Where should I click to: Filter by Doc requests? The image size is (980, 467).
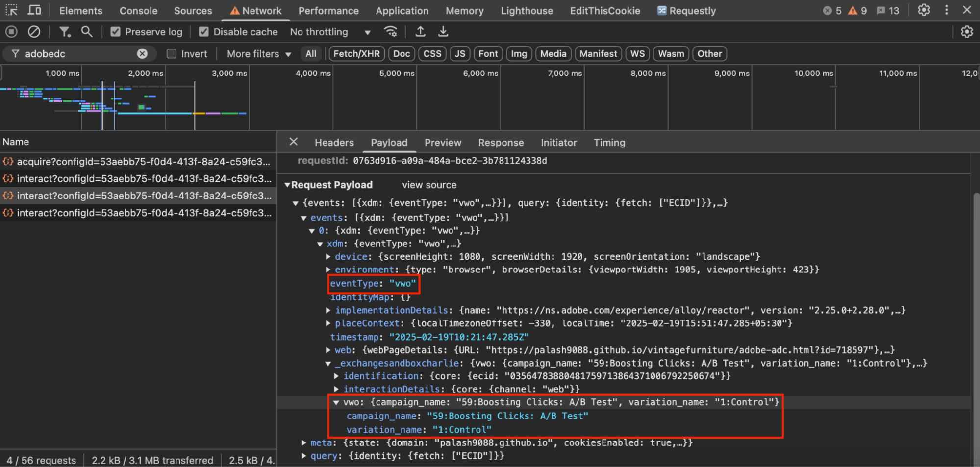click(402, 54)
